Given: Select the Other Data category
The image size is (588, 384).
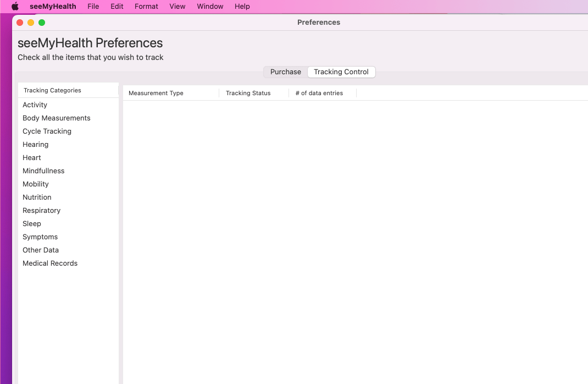Looking at the screenshot, I should click(x=68, y=250).
